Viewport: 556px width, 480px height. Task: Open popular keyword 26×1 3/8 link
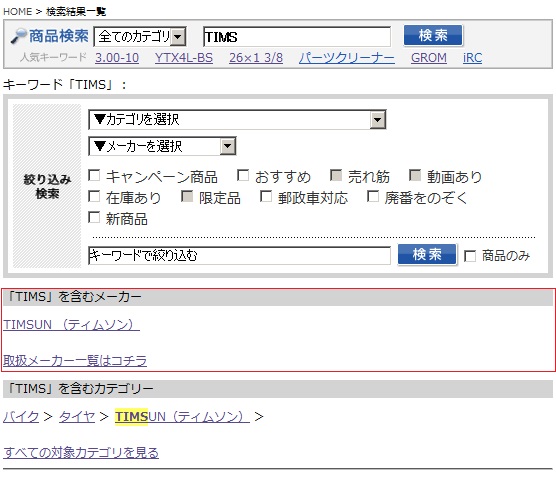(256, 57)
